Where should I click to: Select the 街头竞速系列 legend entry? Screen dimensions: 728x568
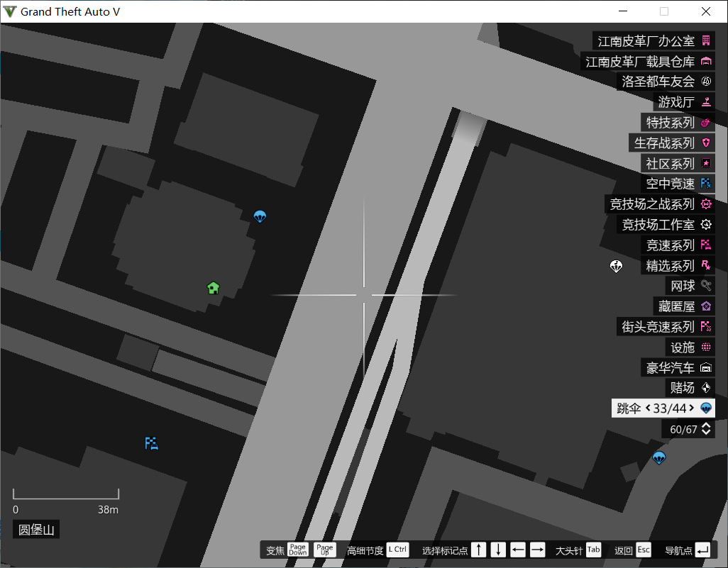[666, 327]
